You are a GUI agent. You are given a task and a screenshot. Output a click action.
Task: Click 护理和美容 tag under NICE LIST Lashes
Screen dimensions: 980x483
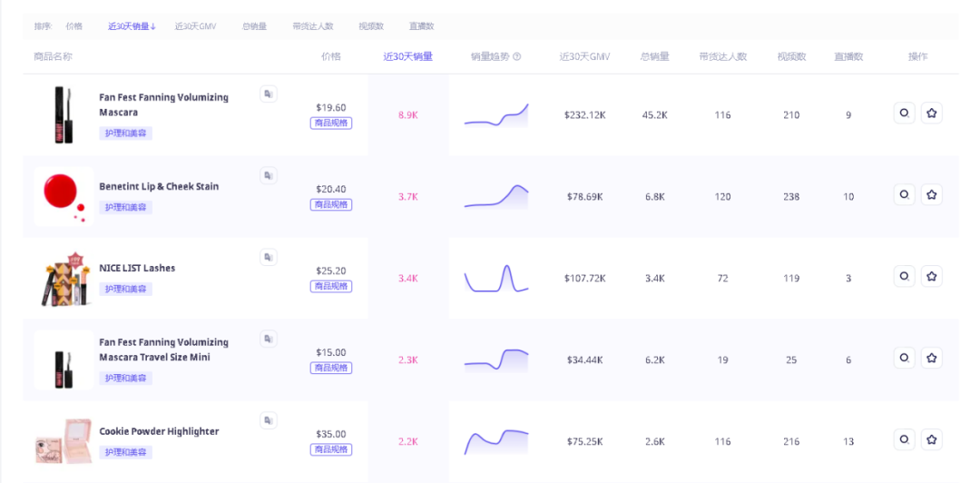click(126, 290)
